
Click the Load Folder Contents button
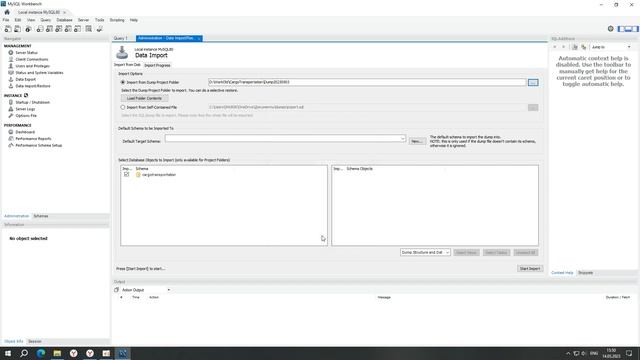point(144,98)
